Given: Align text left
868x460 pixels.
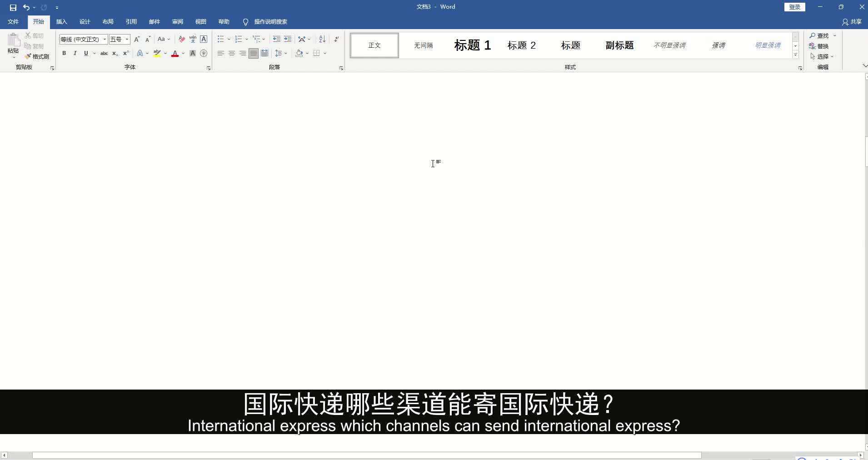Looking at the screenshot, I should tap(220, 53).
